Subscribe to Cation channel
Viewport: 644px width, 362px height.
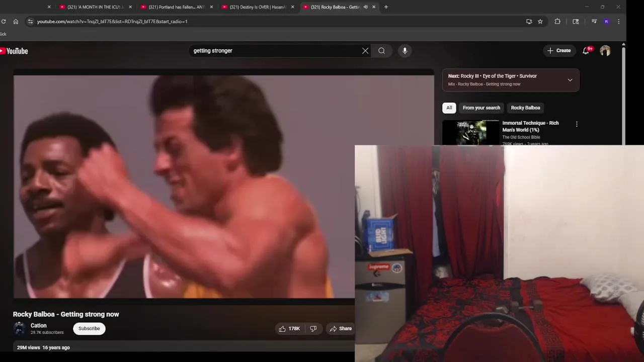89,329
